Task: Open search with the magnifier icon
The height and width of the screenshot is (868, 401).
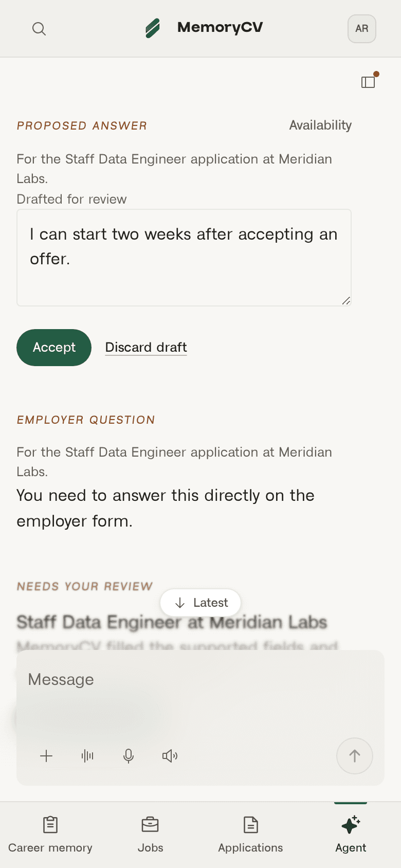Action: pyautogui.click(x=39, y=29)
